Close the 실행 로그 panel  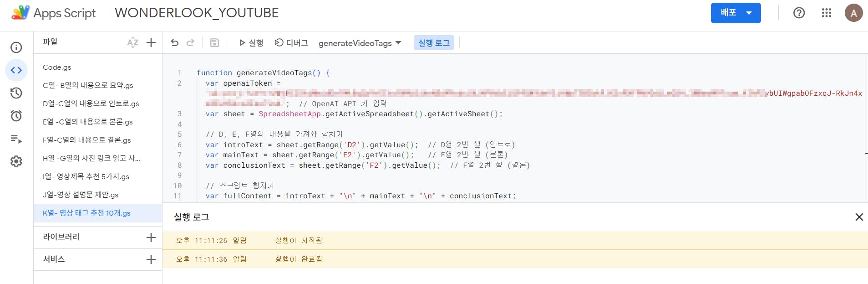859,217
